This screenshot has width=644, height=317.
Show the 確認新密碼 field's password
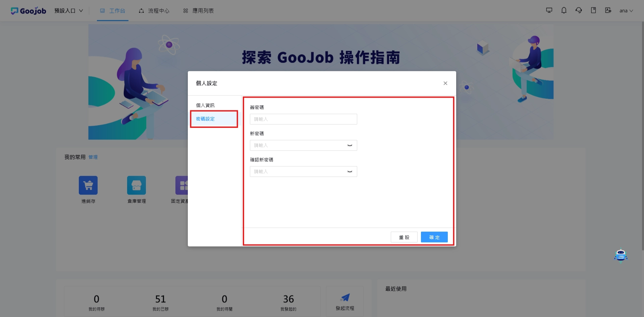click(350, 172)
